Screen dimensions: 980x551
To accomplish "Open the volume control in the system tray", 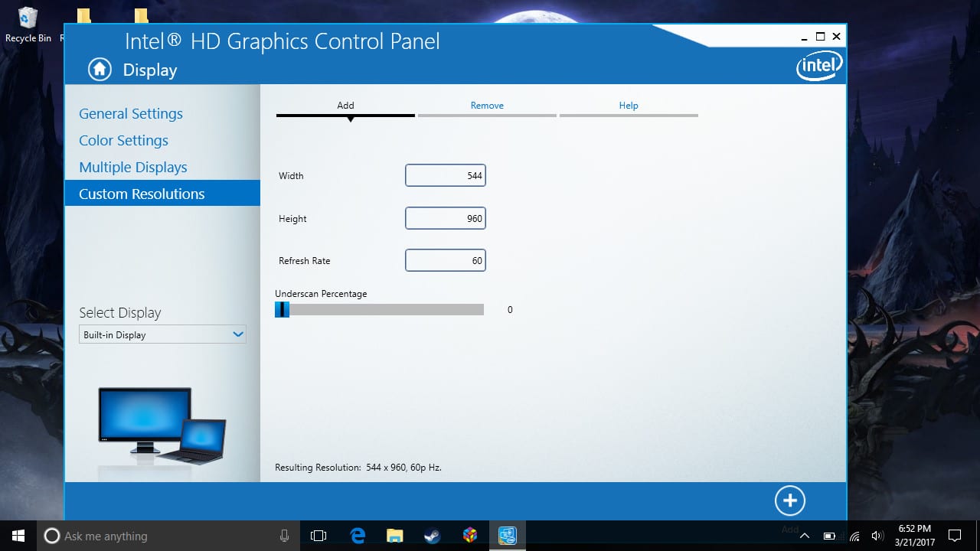I will (x=877, y=536).
